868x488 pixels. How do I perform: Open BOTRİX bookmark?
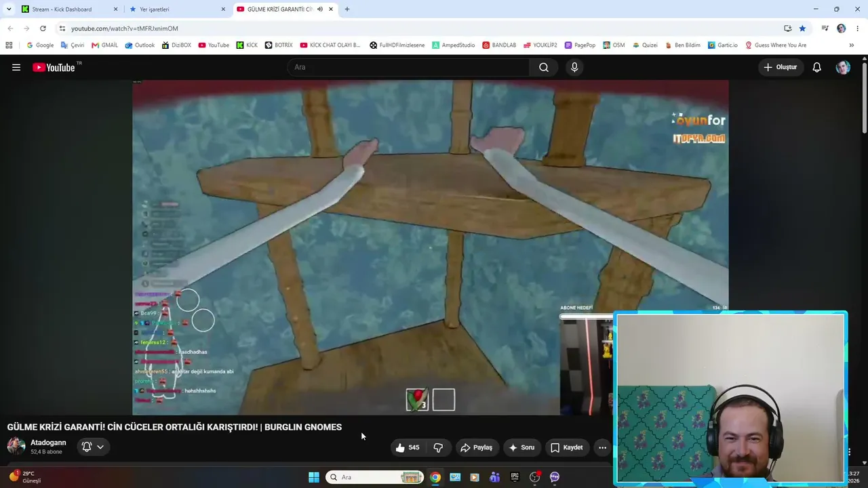[279, 45]
